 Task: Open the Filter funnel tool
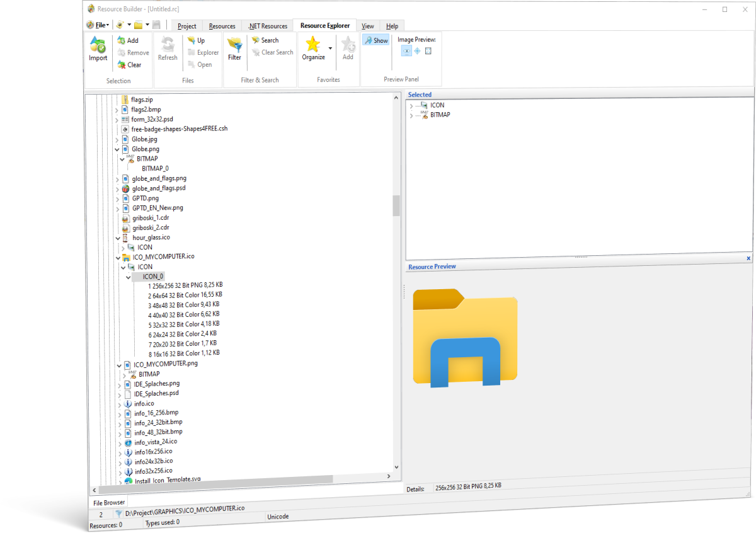point(234,49)
